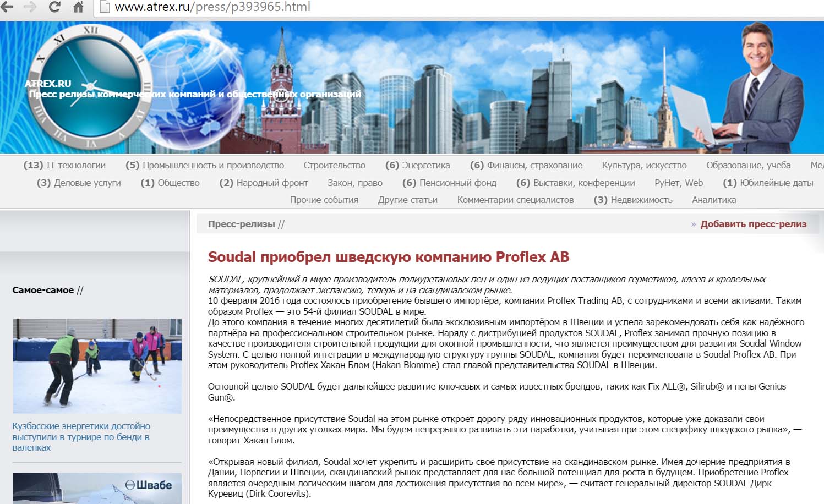The height and width of the screenshot is (504, 824).
Task: Select the Строительство category
Action: click(x=335, y=165)
